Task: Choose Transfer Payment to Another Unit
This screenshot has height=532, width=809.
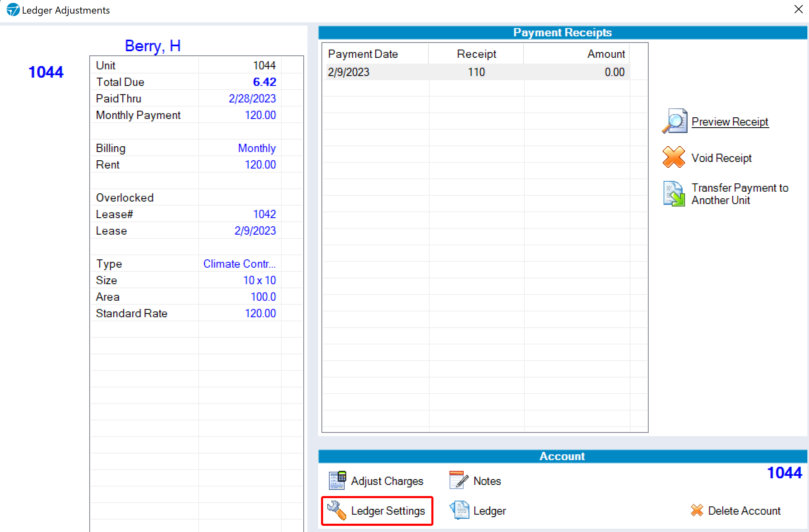Action: click(x=740, y=194)
